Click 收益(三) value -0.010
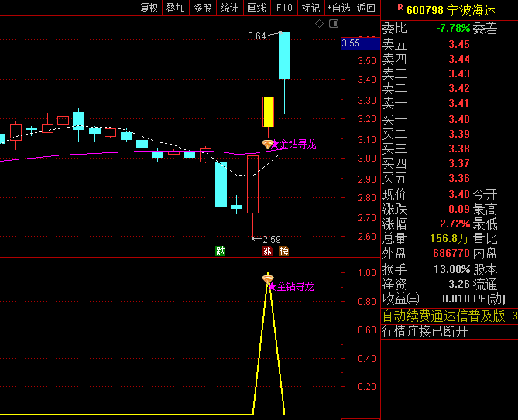 click(455, 299)
